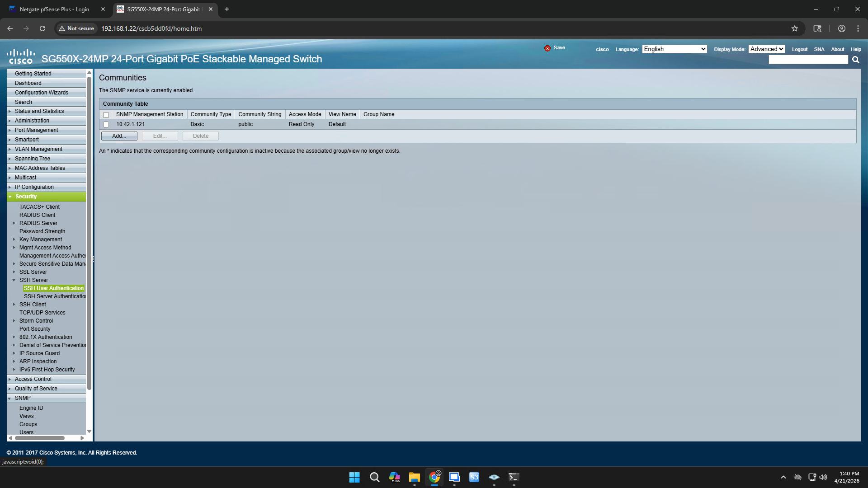
Task: Switch to the Netgate pfSense Plus tab
Action: pos(54,9)
